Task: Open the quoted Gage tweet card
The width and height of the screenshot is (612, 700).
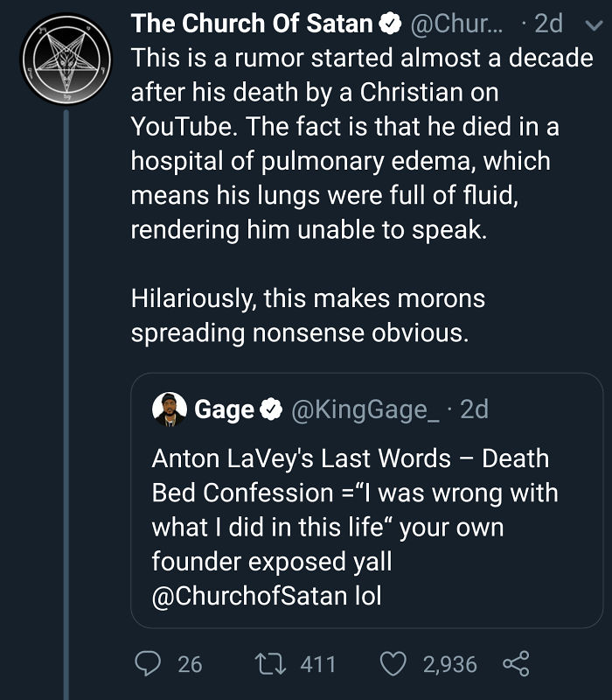Action: [365, 507]
